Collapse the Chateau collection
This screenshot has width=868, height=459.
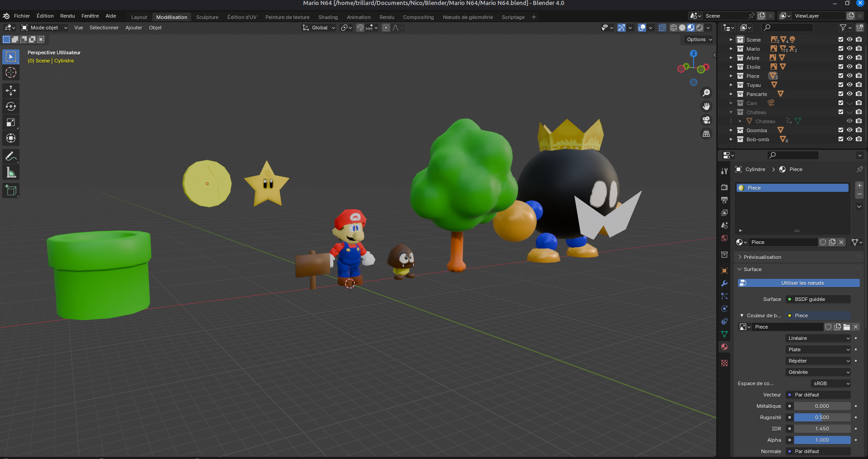pyautogui.click(x=731, y=112)
